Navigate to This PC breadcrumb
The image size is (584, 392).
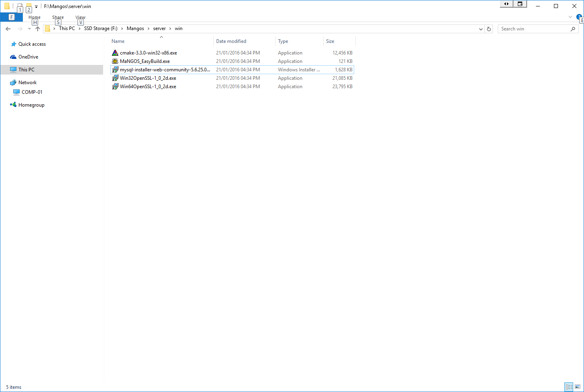[x=67, y=29]
